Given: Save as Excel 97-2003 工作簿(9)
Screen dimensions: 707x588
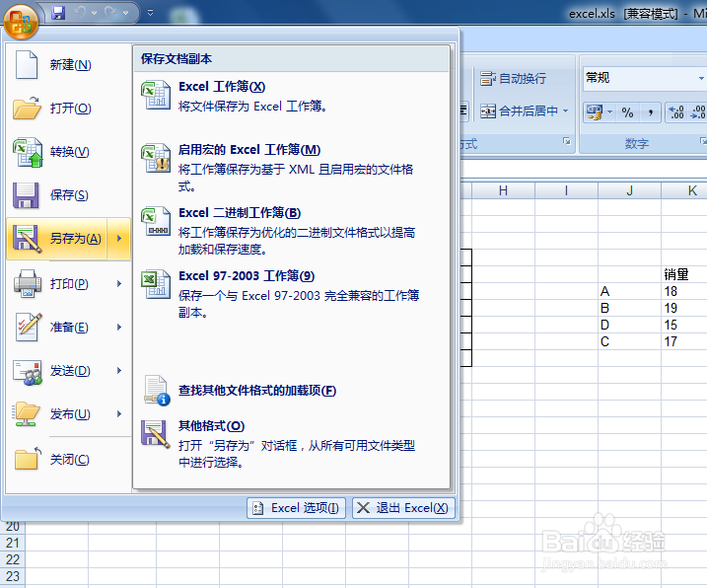Looking at the screenshot, I should 291,294.
